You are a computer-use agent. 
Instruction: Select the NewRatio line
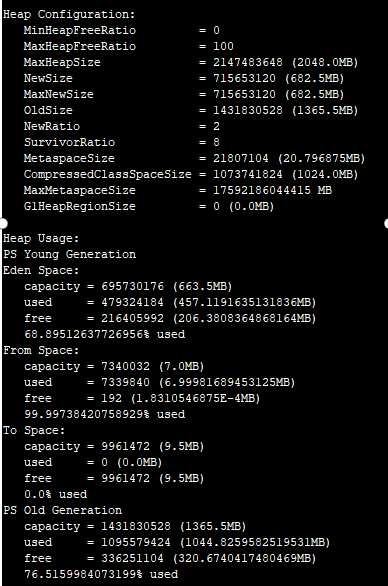[x=122, y=126]
